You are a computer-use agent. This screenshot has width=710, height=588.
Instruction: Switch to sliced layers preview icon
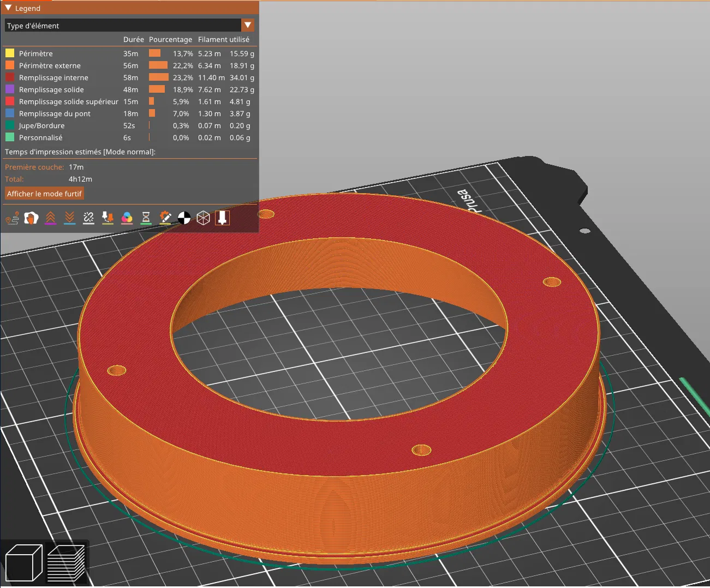(66, 563)
